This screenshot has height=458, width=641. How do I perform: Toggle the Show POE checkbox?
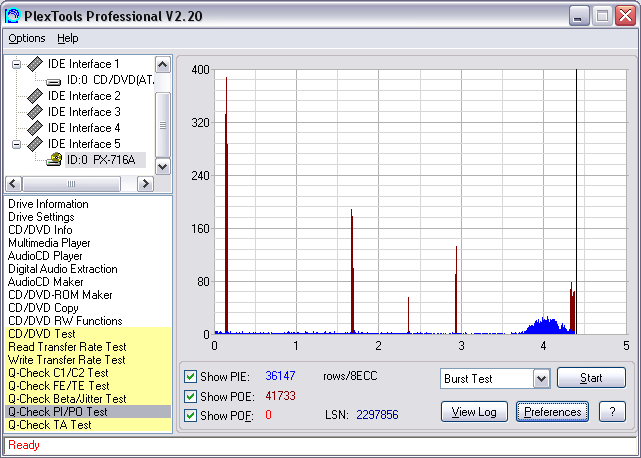(190, 396)
